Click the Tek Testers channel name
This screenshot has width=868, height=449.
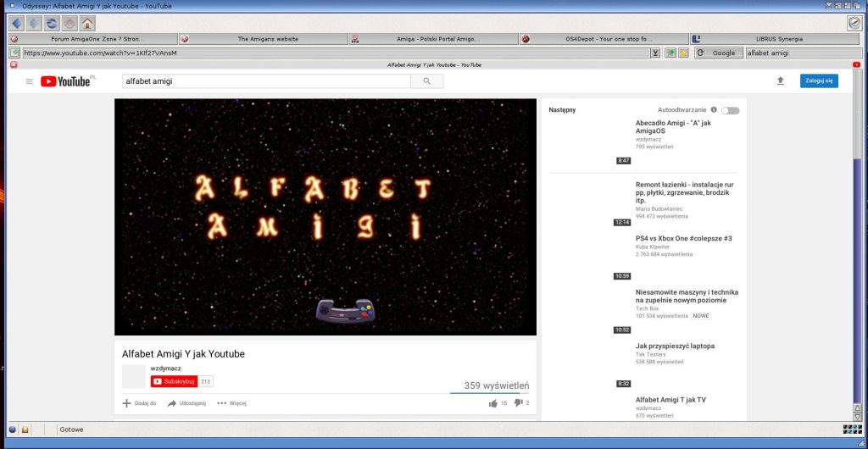(x=650, y=354)
